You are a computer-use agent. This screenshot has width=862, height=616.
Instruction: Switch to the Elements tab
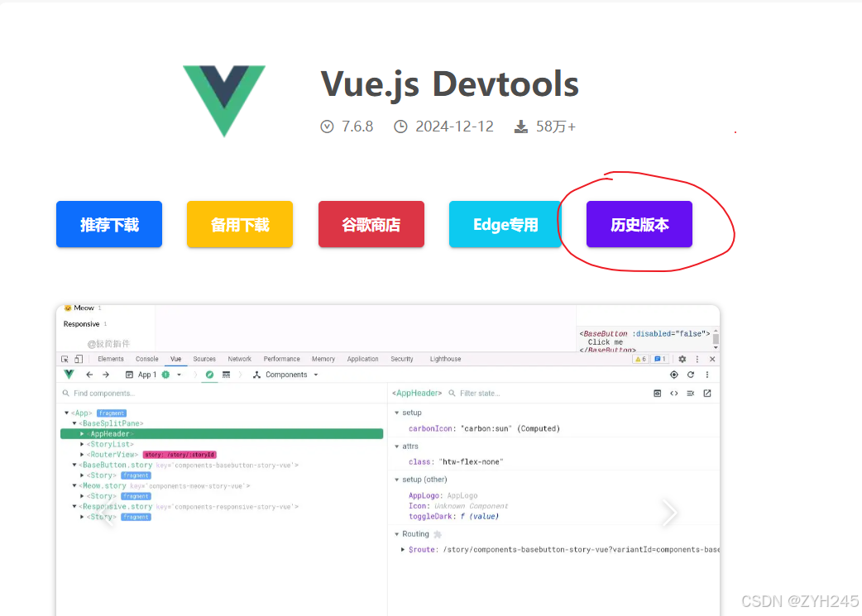click(111, 359)
